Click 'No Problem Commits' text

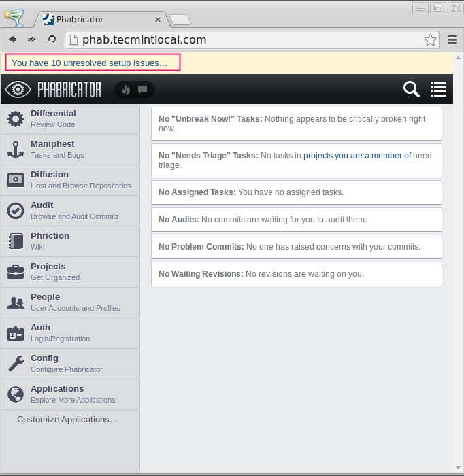click(201, 246)
